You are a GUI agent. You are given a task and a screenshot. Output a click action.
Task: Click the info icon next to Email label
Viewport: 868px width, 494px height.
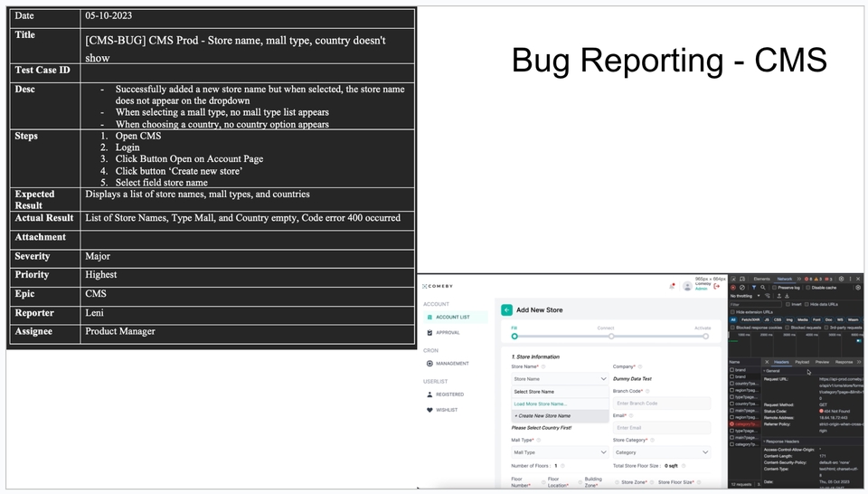click(x=630, y=415)
